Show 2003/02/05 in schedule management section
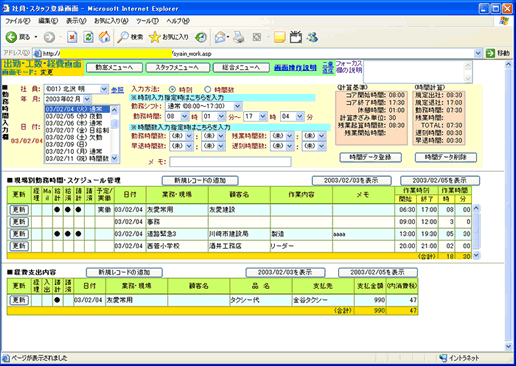 coord(440,180)
